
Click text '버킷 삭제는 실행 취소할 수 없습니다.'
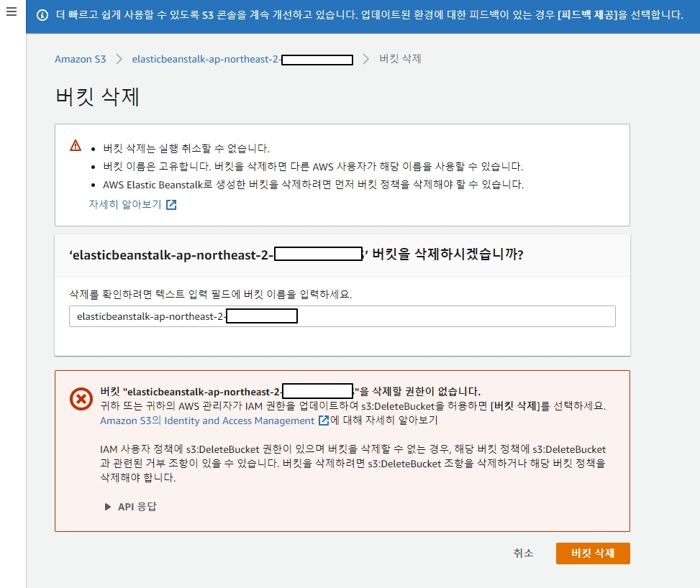click(x=186, y=149)
